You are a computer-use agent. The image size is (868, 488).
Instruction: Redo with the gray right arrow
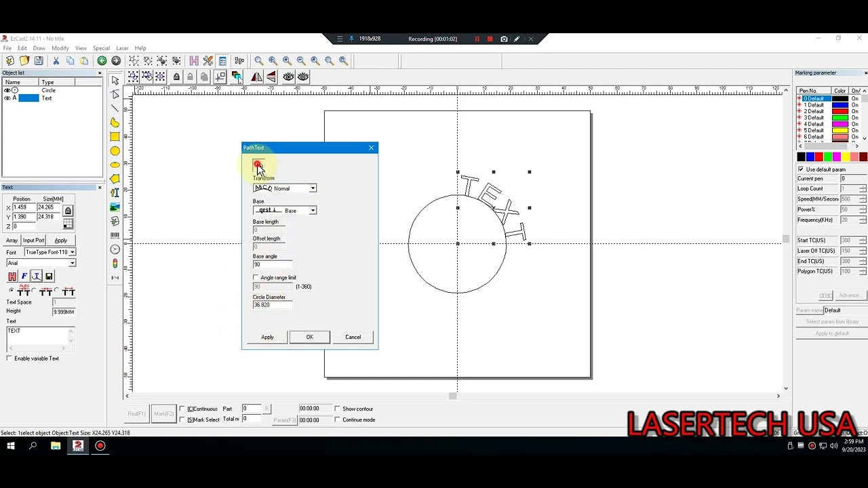tap(116, 61)
